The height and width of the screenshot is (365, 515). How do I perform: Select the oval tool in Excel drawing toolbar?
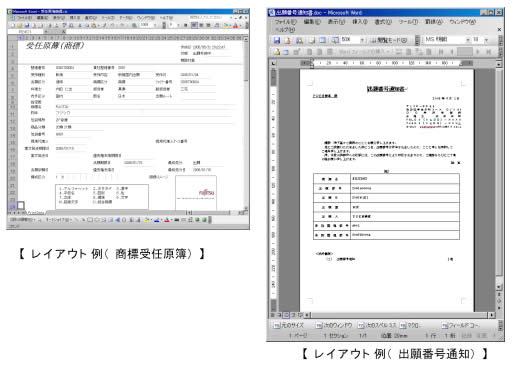pyautogui.click(x=97, y=220)
